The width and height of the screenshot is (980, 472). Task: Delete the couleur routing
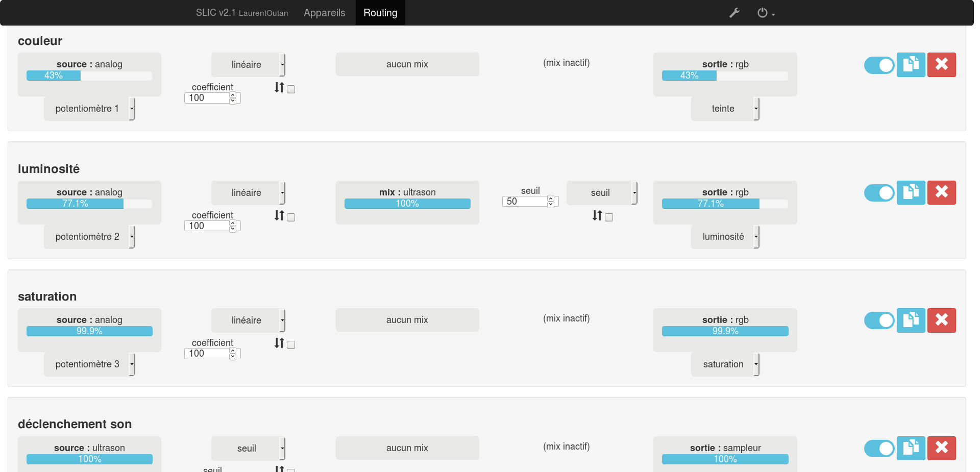coord(942,65)
